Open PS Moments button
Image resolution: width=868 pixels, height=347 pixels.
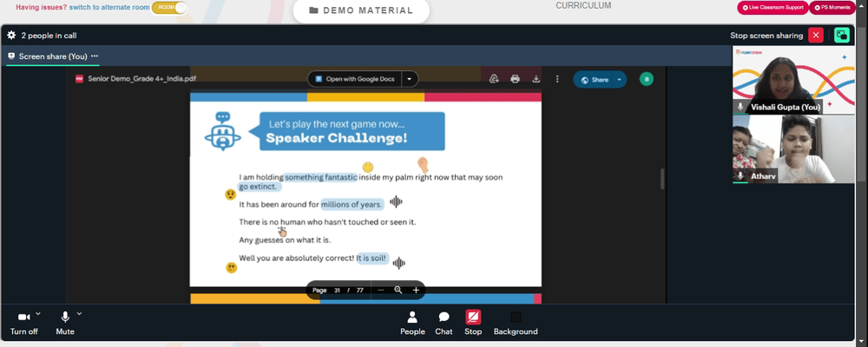coord(832,8)
